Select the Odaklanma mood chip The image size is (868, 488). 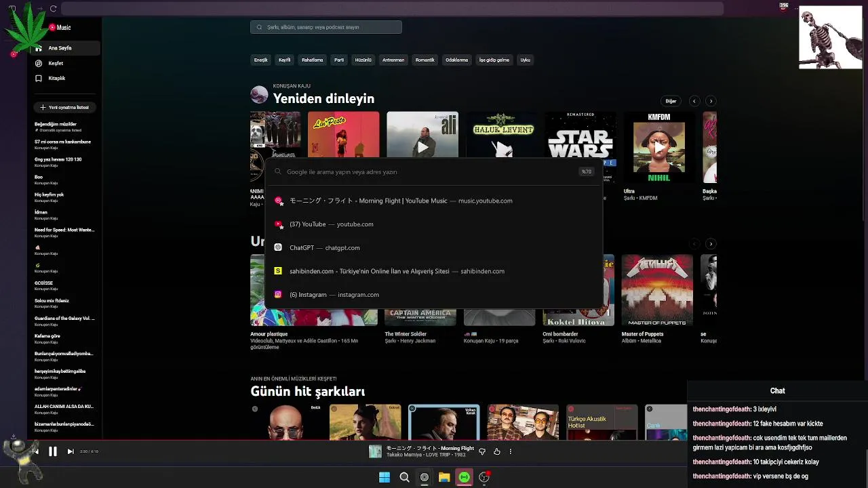[456, 60]
